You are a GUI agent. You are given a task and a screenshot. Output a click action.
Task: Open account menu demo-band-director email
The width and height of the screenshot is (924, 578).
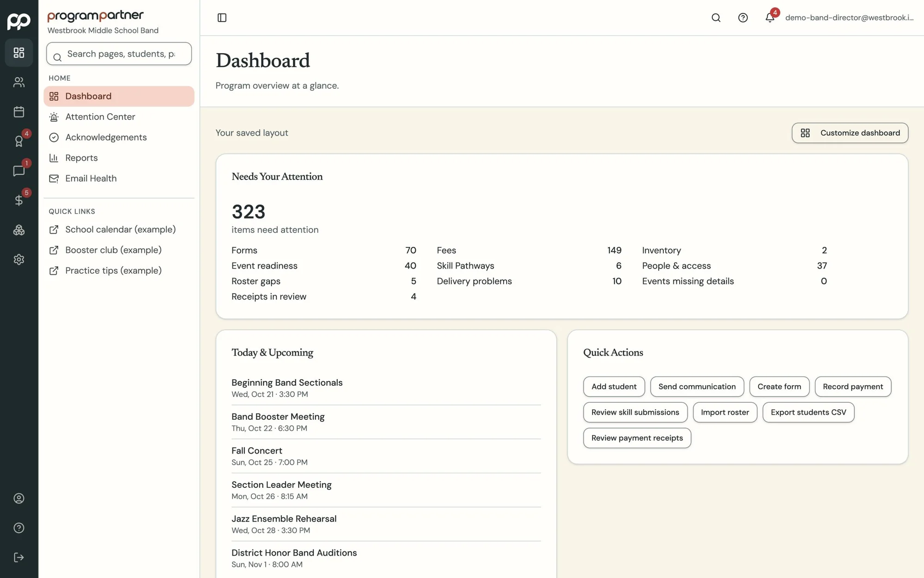[x=849, y=18]
